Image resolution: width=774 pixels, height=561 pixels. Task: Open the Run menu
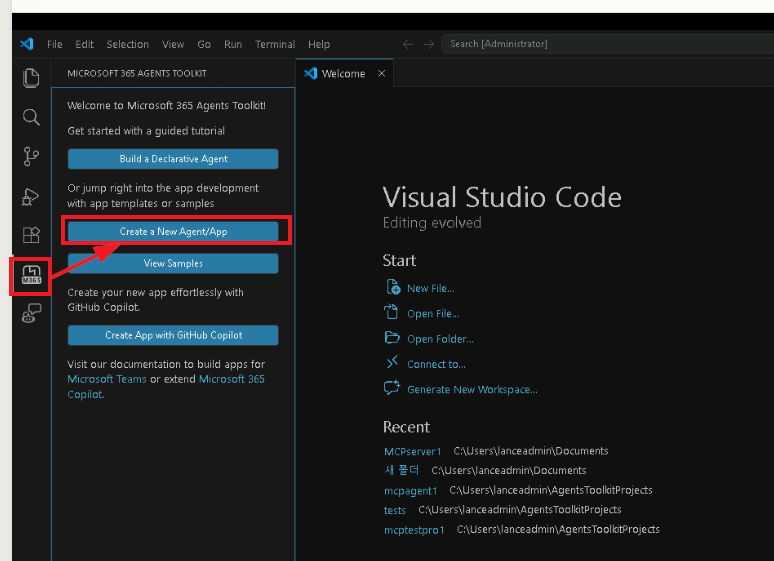coord(233,44)
